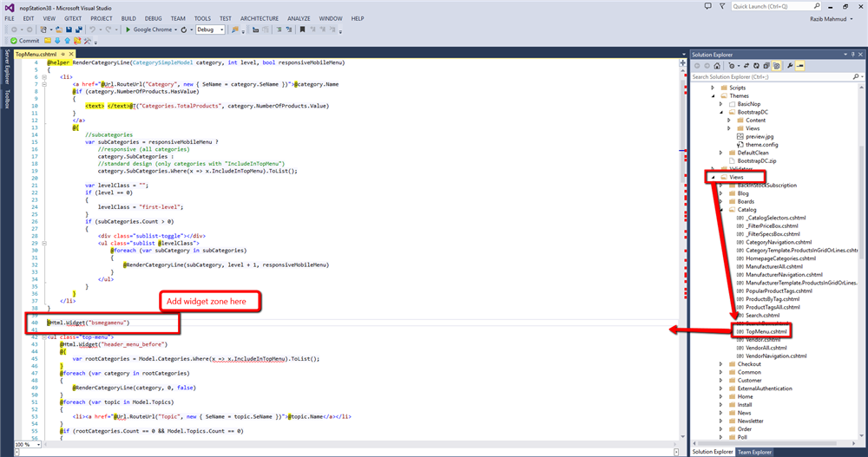868x457 pixels.
Task: Open the Server Explorer side tab
Action: pyautogui.click(x=7, y=67)
